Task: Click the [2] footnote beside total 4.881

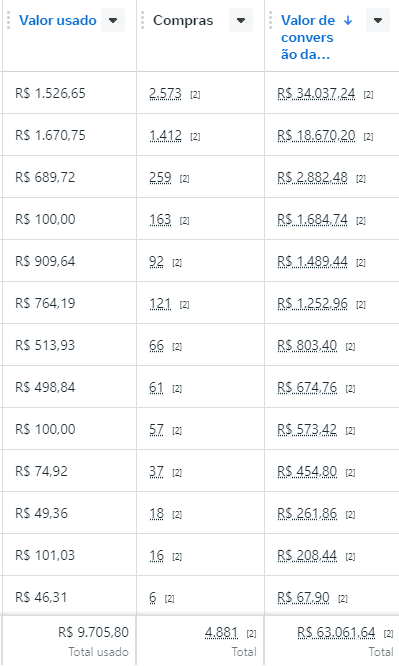Action: click(x=252, y=633)
